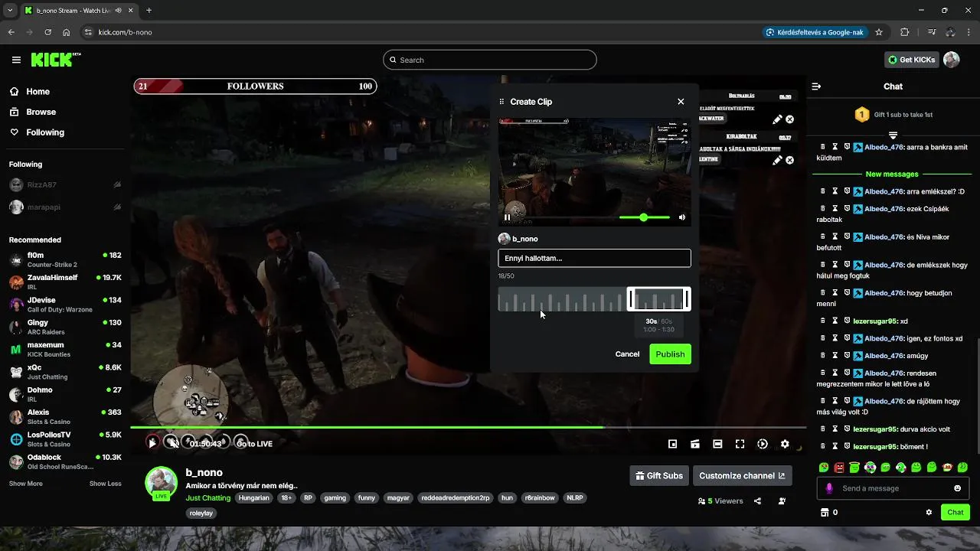The width and height of the screenshot is (980, 551).
Task: Select the Hungarian tag
Action: [x=253, y=497]
